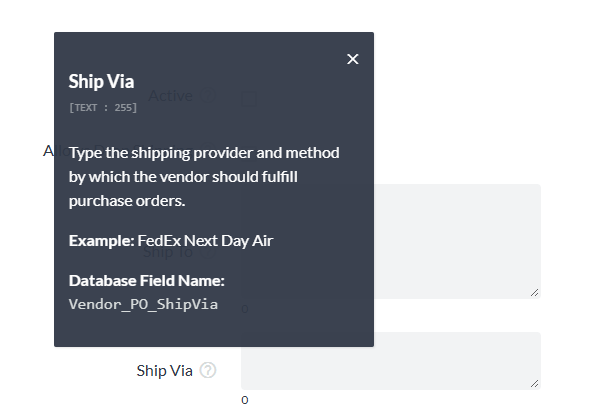Image resolution: width=616 pixels, height=410 pixels.
Task: Click the [TEXT : 255] type tag
Action: pyautogui.click(x=103, y=107)
